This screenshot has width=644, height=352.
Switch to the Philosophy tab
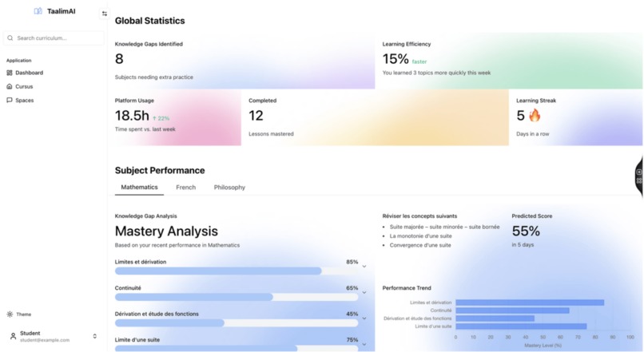229,187
